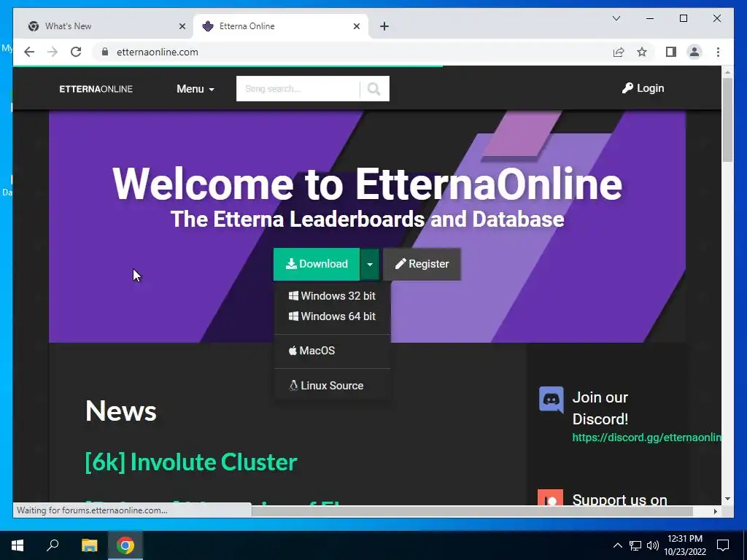Open the Chrome three-dot menu
Viewport: 747px width, 560px height.
point(718,52)
